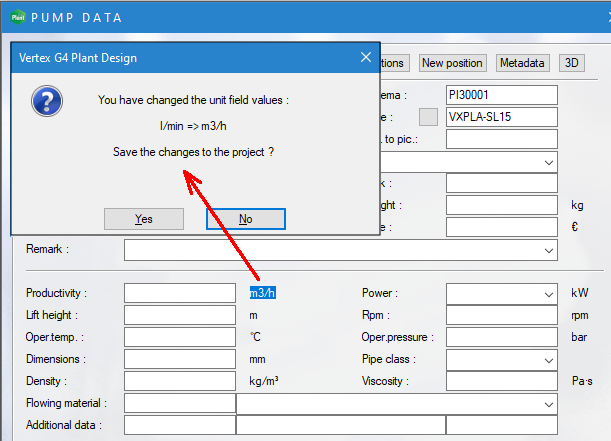Open the New position button
Viewport: 611px width, 441px height.
[x=452, y=63]
